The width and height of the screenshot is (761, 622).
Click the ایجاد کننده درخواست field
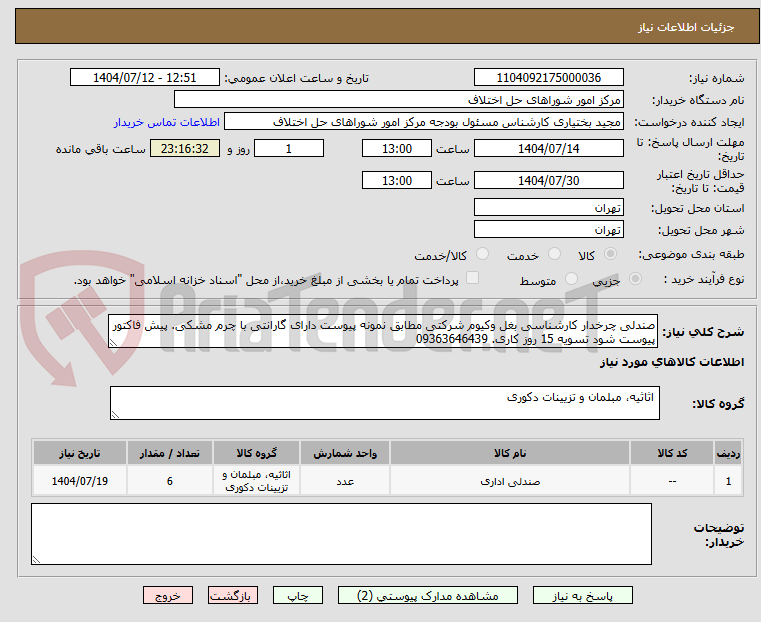tap(423, 122)
